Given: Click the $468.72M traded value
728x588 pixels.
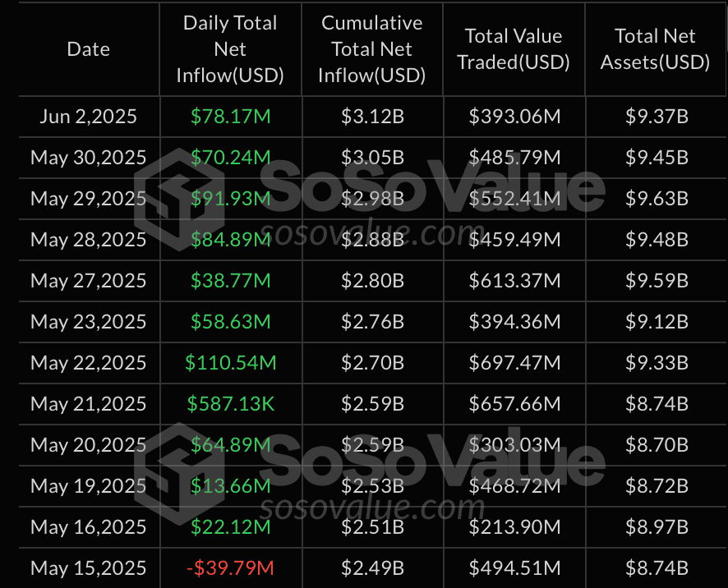Looking at the screenshot, I should pos(514,486).
